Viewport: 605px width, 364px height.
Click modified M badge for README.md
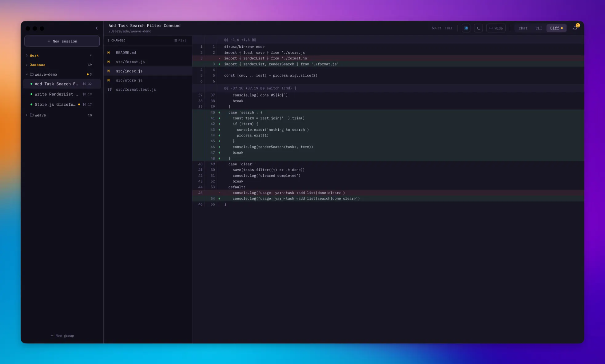pos(109,53)
